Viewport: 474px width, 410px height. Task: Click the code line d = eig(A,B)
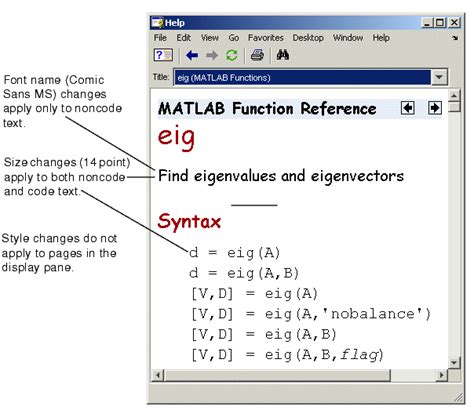244,273
